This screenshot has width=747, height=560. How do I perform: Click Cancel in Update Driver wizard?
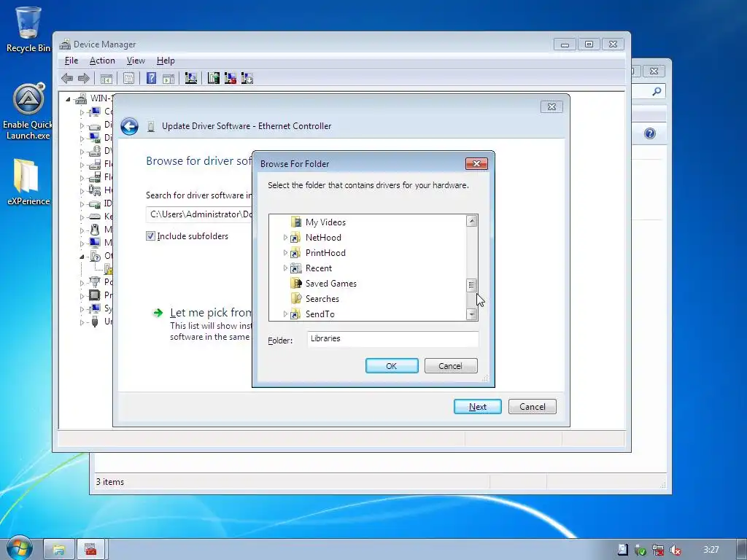(x=532, y=407)
